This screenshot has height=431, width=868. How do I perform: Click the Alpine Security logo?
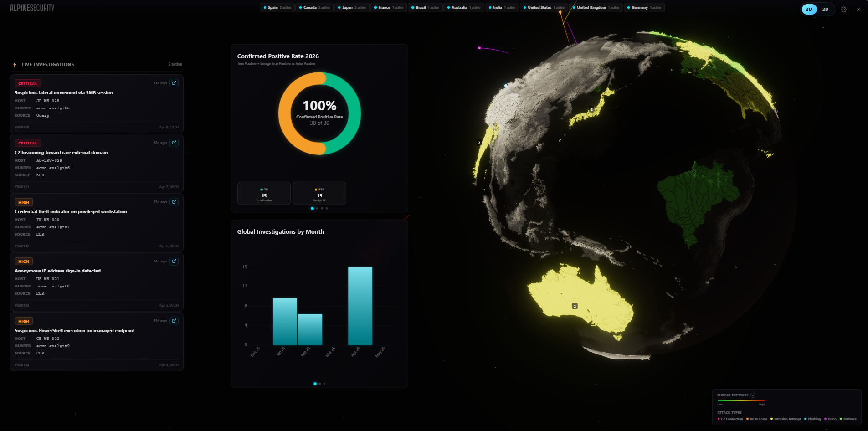(32, 8)
